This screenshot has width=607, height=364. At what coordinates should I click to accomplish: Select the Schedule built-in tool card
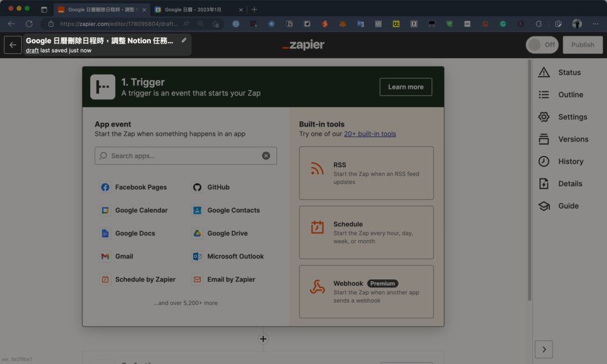[x=366, y=232]
